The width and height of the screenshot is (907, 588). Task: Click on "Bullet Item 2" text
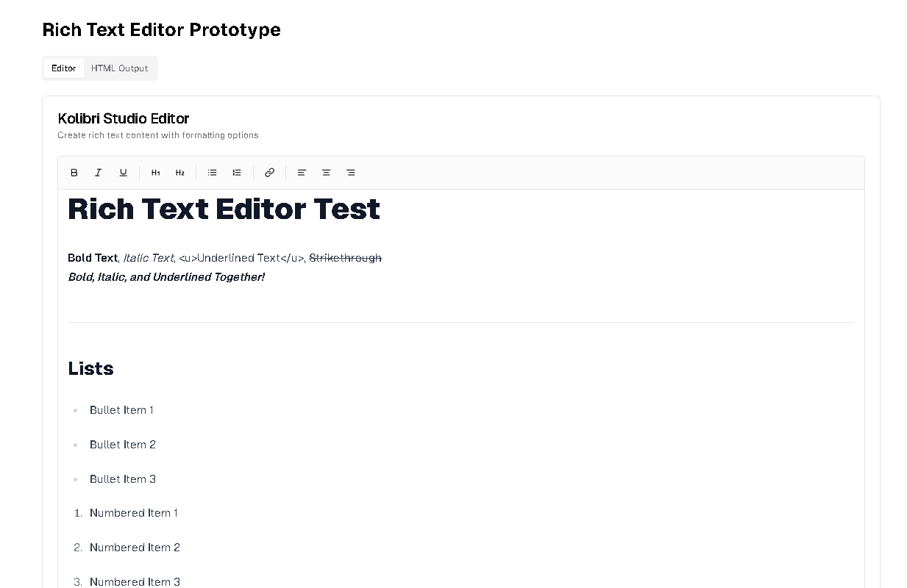pos(123,445)
